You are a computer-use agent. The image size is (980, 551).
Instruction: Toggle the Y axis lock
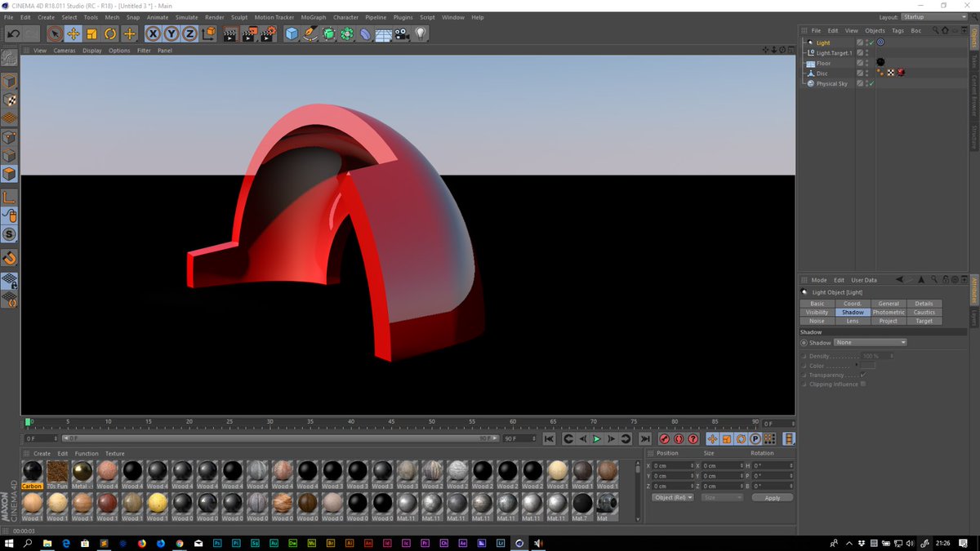pyautogui.click(x=171, y=33)
